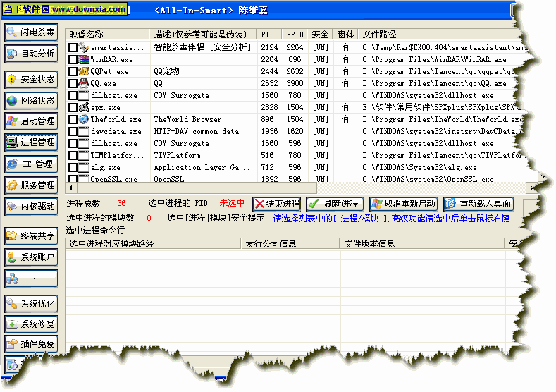Click the 重新载入桌面 reload desktop button

click(478, 204)
